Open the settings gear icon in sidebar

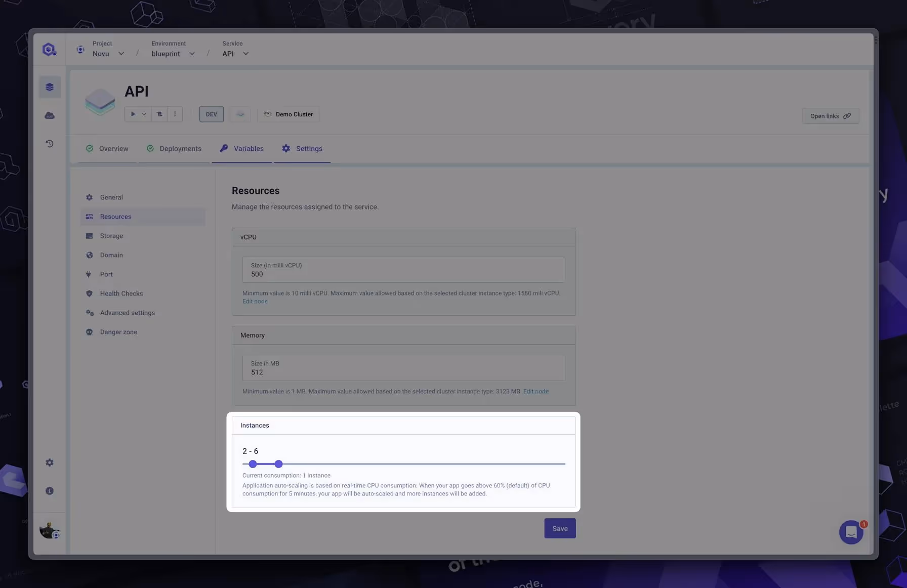click(49, 462)
